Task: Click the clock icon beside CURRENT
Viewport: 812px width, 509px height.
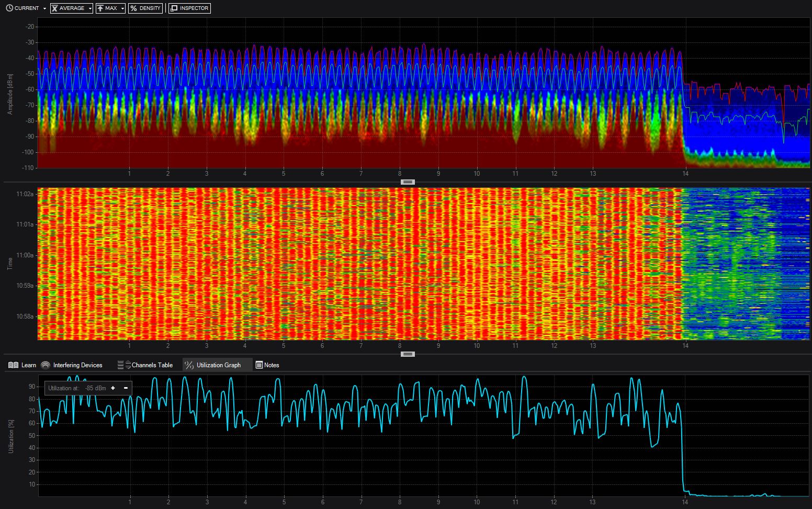Action: (x=9, y=8)
